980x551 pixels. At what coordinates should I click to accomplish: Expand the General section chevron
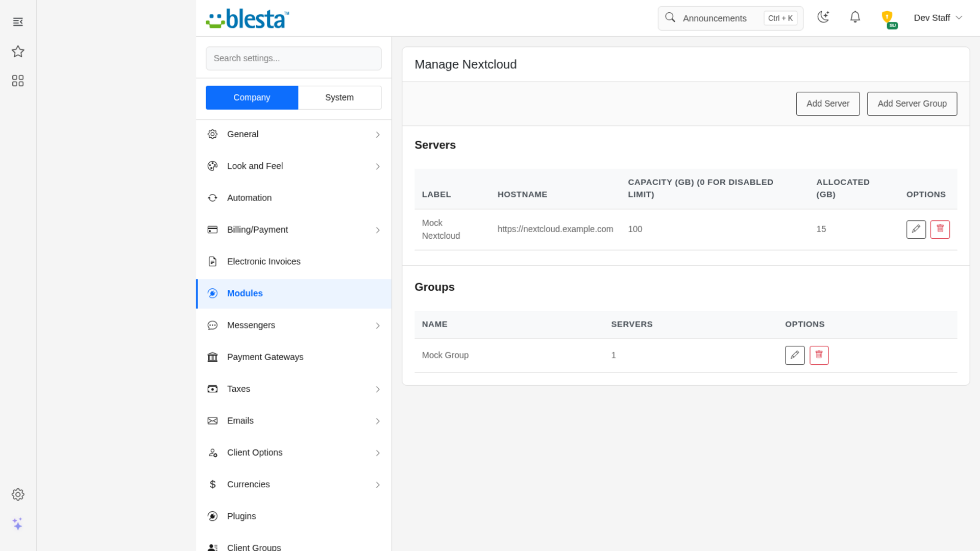378,135
